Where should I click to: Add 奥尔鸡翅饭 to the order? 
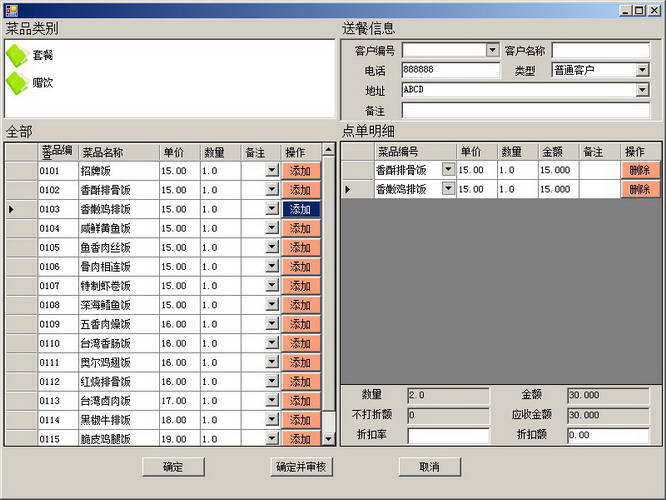tap(301, 362)
